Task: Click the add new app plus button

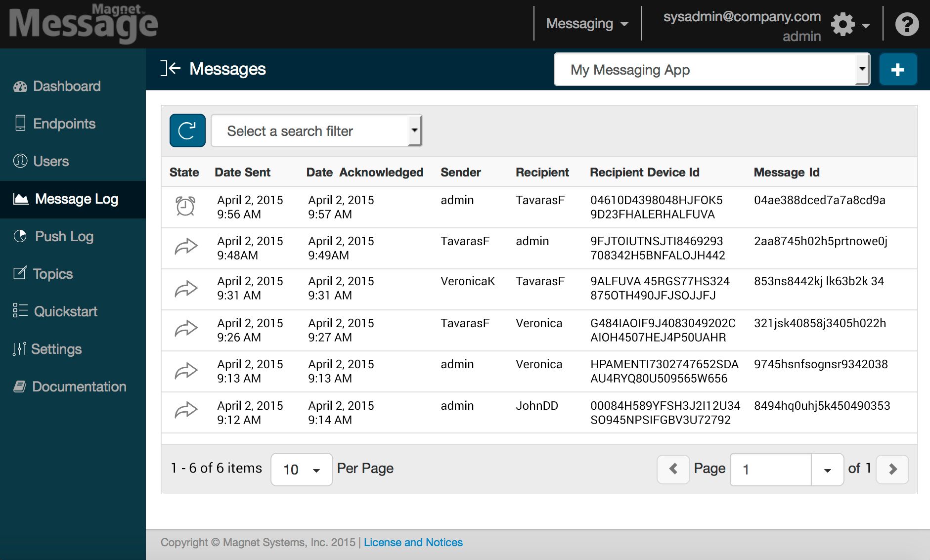Action: click(898, 69)
